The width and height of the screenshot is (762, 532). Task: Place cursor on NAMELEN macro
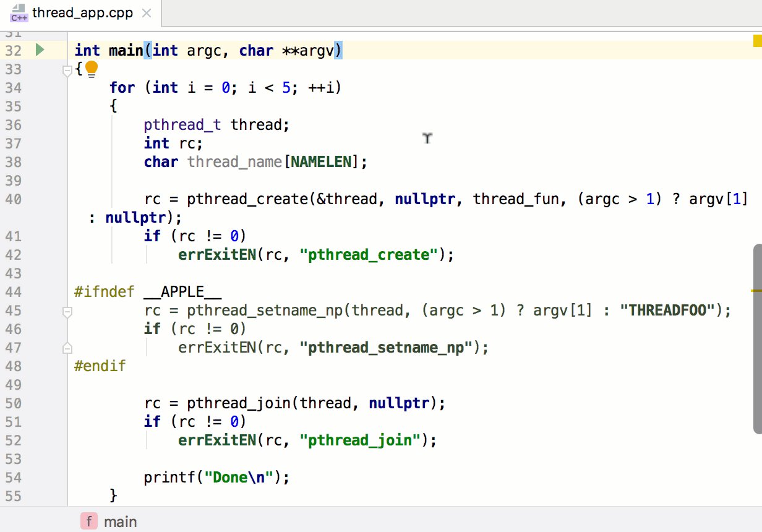point(321,162)
